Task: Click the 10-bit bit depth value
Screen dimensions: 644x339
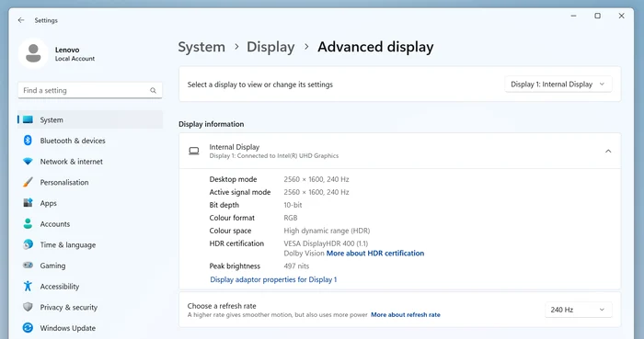Action: tap(293, 205)
